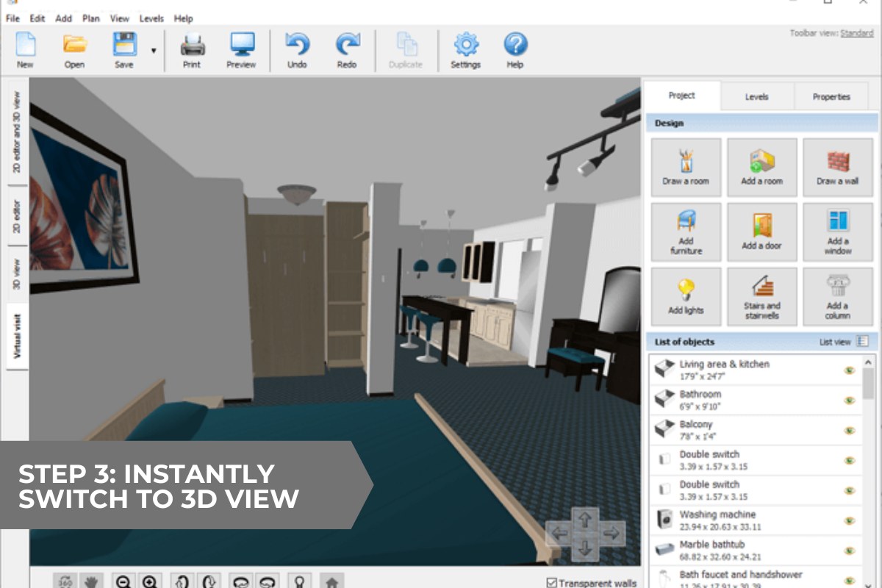Select the Add a column tool

(x=838, y=296)
